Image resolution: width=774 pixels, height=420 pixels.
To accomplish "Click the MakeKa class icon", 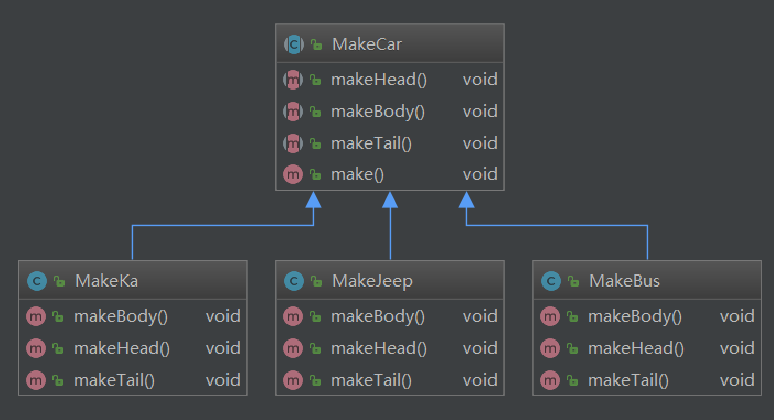I will (37, 281).
